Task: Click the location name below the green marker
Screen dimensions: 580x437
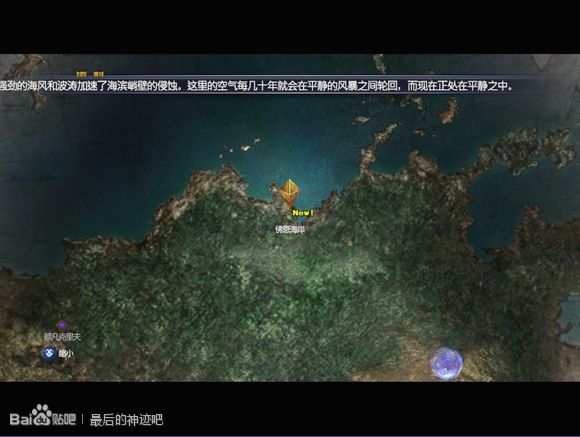Action: (x=290, y=229)
